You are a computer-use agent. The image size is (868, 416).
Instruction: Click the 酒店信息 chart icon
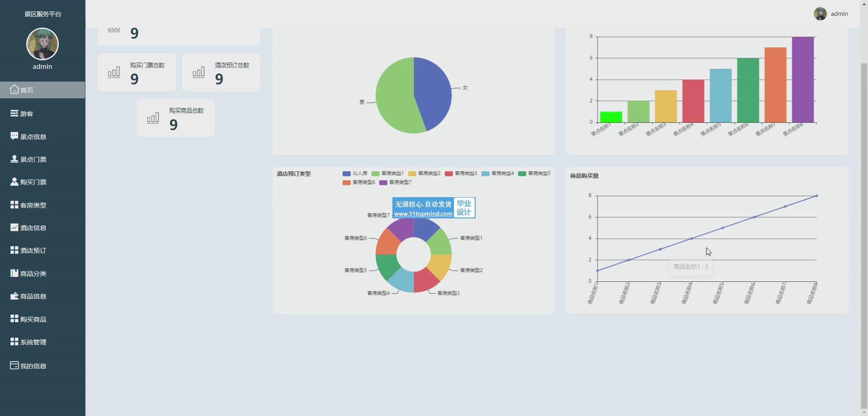(x=14, y=227)
